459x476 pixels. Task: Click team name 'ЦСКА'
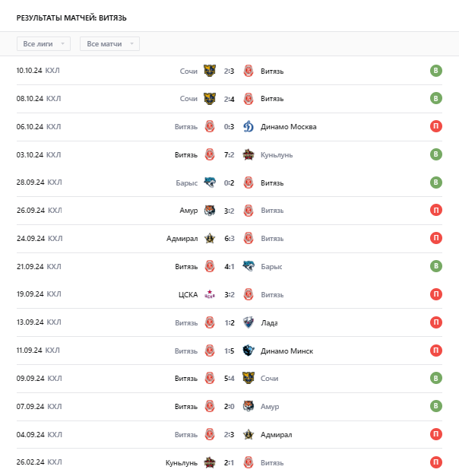pos(188,294)
